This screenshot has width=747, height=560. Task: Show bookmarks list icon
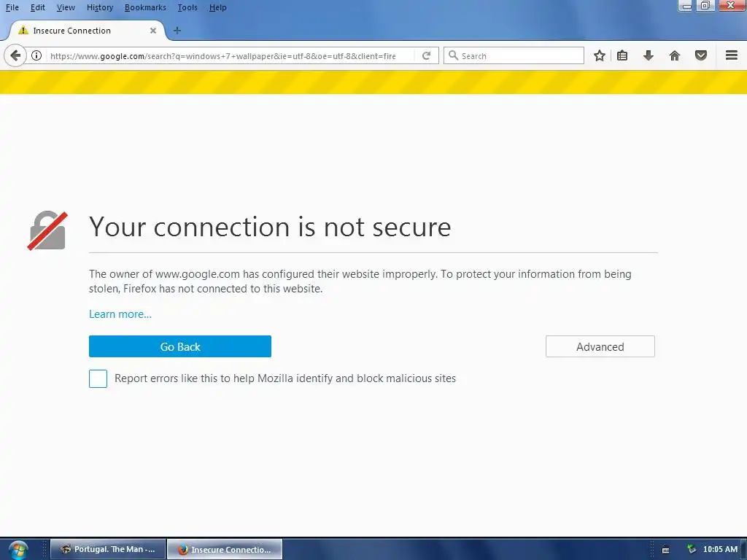622,55
